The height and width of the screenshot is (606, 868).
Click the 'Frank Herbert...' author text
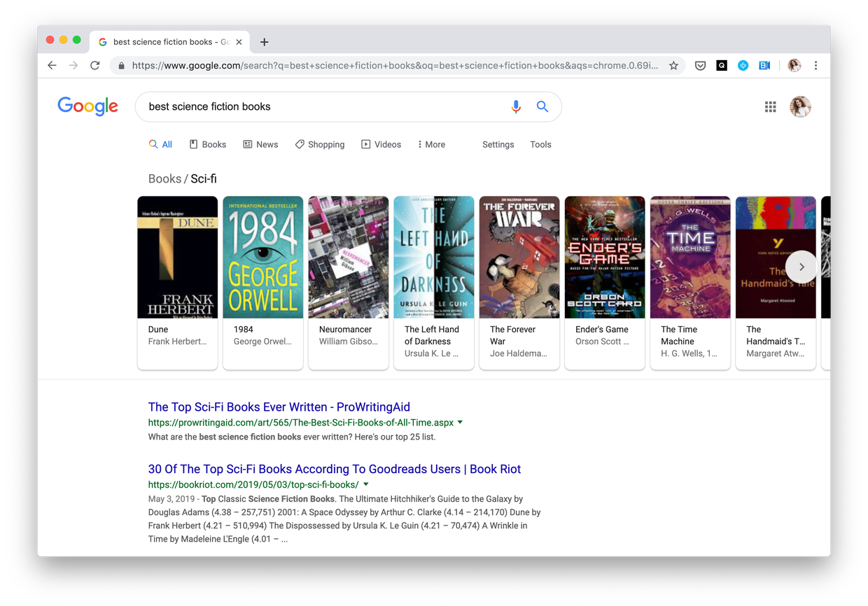click(178, 341)
